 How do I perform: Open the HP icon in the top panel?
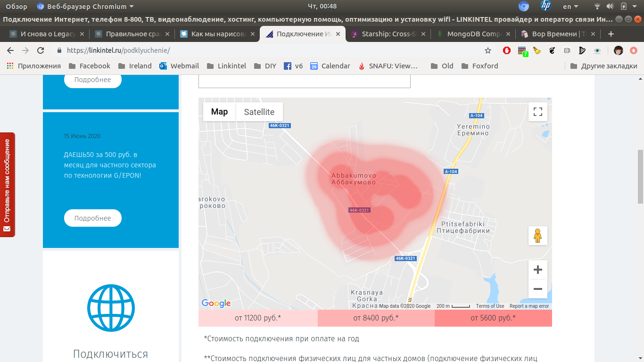546,6
